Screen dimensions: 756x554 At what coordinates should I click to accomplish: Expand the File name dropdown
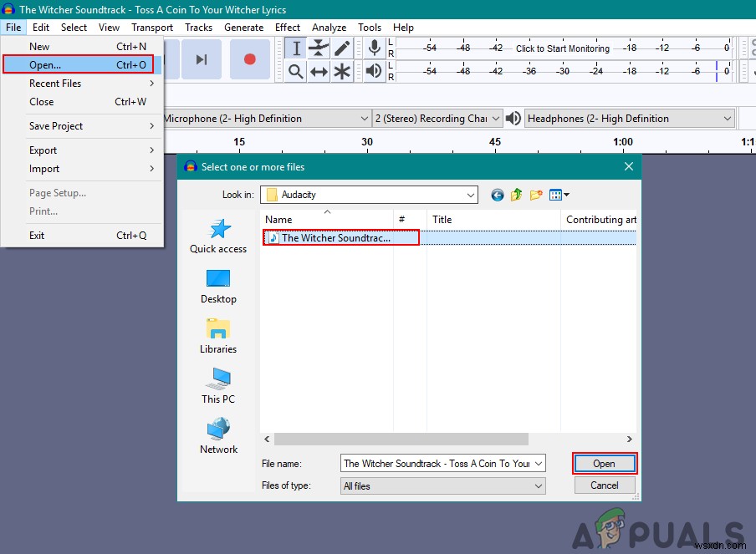(539, 464)
